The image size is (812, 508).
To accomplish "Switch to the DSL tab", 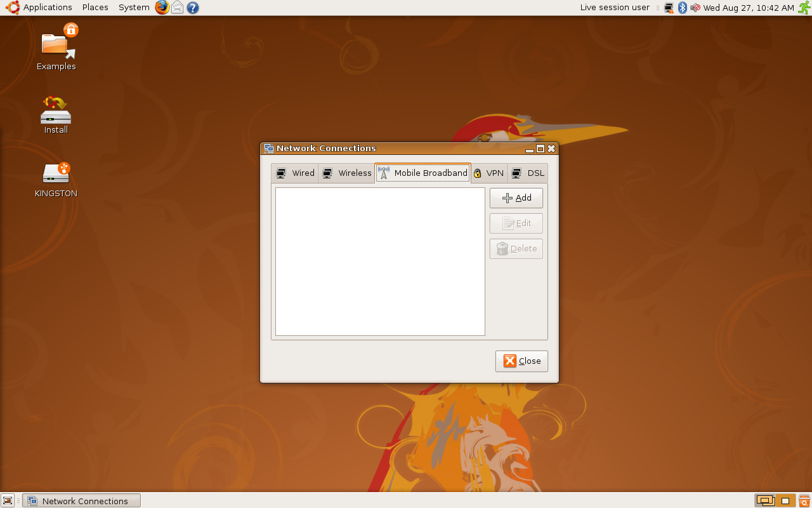I will [527, 173].
